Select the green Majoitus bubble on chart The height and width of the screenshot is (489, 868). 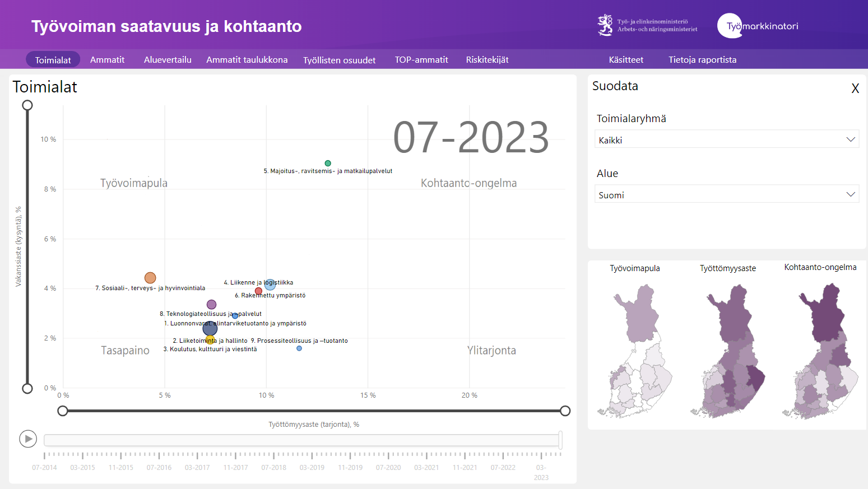coord(328,164)
